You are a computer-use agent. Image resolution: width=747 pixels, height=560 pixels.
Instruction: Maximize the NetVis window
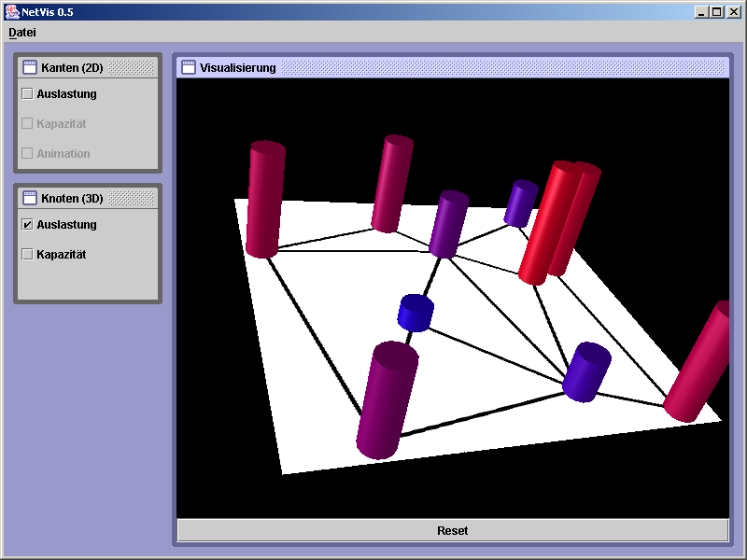(x=717, y=12)
